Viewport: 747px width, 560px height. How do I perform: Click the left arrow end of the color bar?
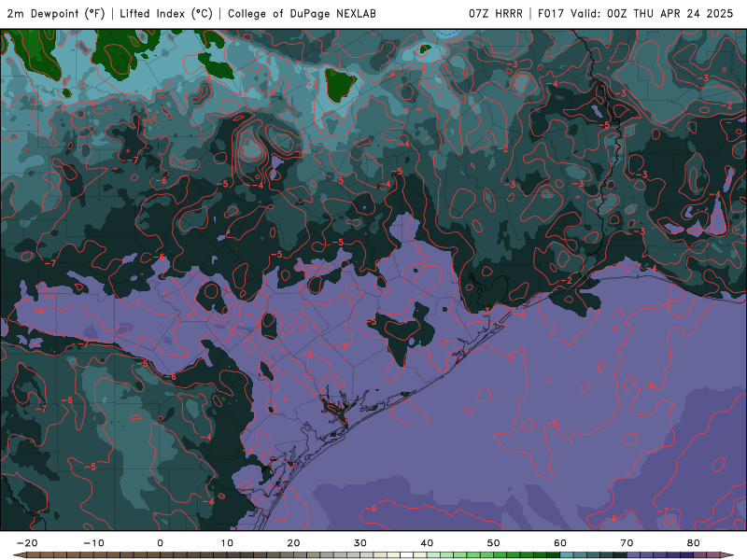[20, 555]
